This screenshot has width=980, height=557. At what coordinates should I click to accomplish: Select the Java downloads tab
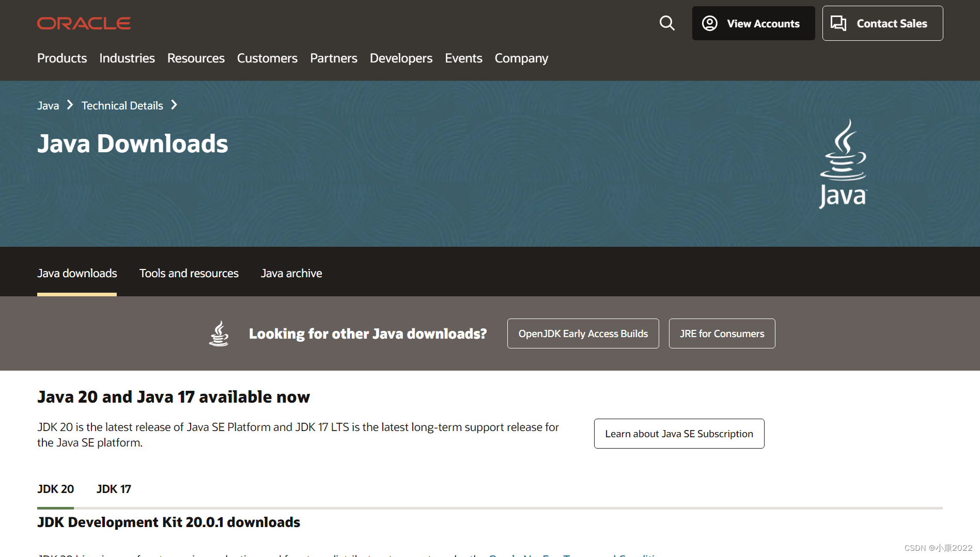point(77,273)
